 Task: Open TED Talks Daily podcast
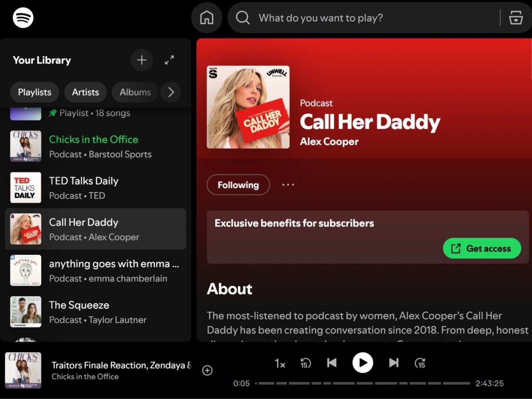tap(95, 188)
